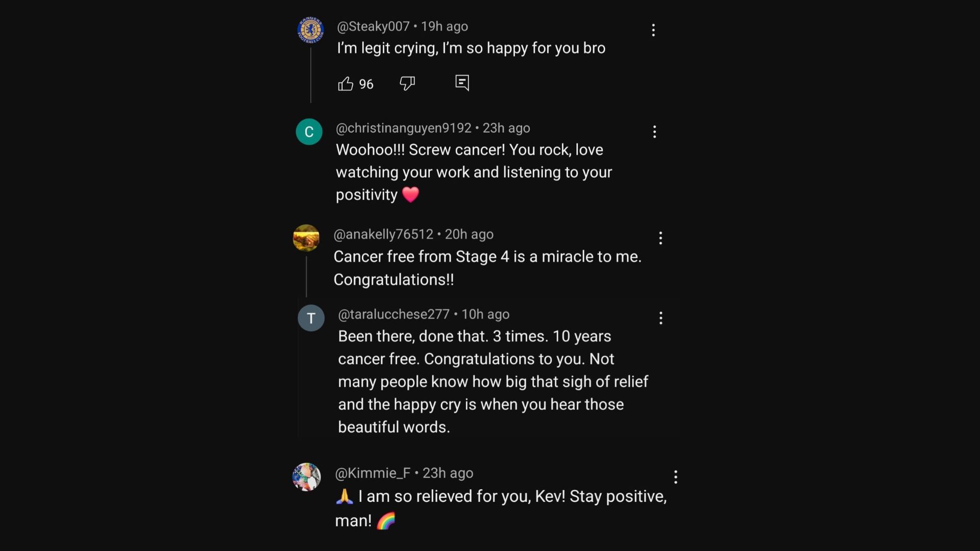Open more options for @anakelly76512 comment
Image resolution: width=980 pixels, height=551 pixels.
660,238
